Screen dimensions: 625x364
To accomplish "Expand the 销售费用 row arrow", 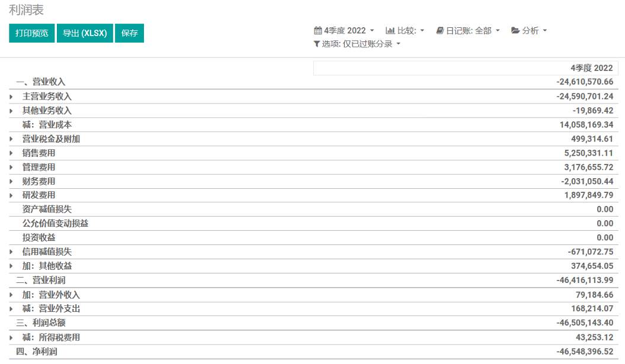I will click(11, 153).
